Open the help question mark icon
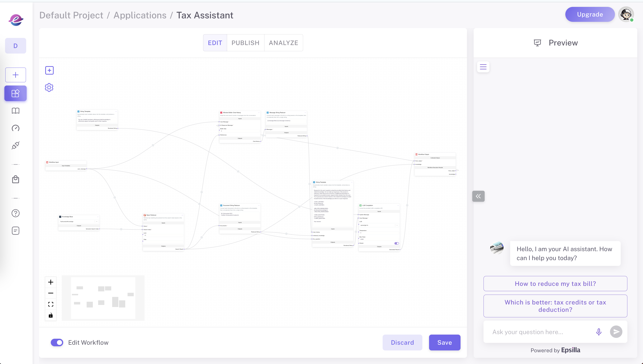This screenshot has height=364, width=643. (15, 213)
